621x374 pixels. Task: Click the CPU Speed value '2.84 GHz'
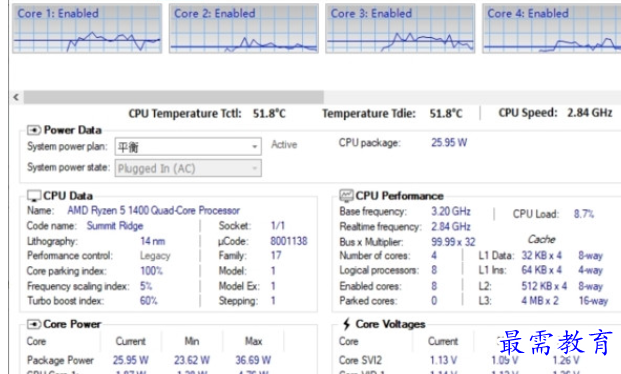coord(590,113)
